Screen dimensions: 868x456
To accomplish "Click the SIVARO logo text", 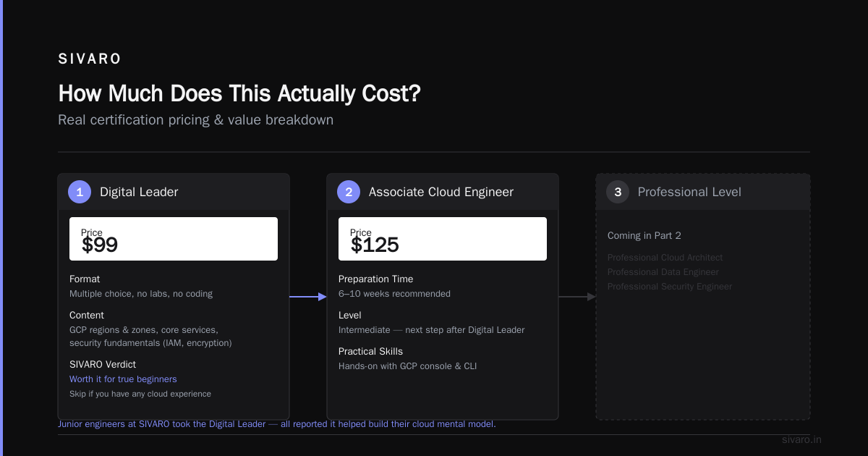I will 90,59.
